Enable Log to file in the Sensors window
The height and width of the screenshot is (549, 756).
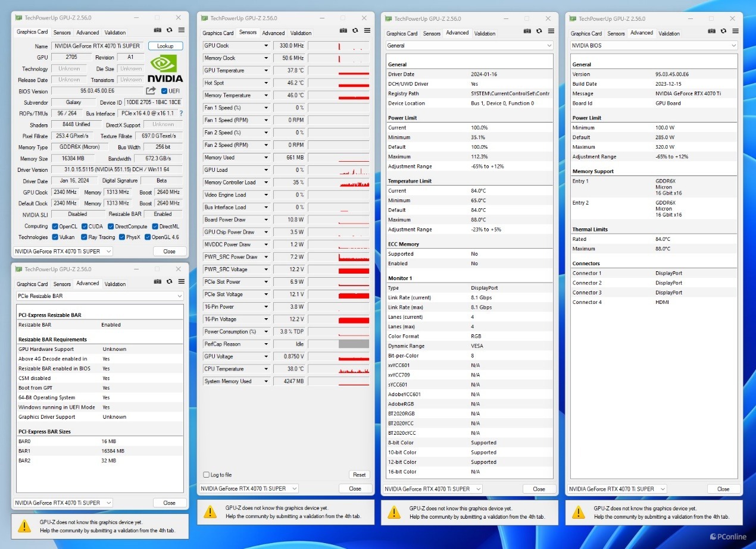tap(206, 475)
